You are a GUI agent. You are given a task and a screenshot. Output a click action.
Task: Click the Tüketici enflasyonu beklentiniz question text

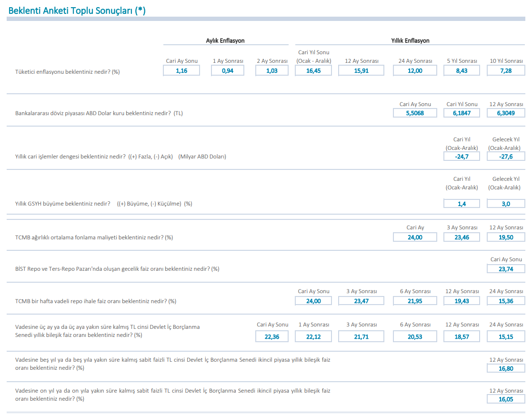68,72
